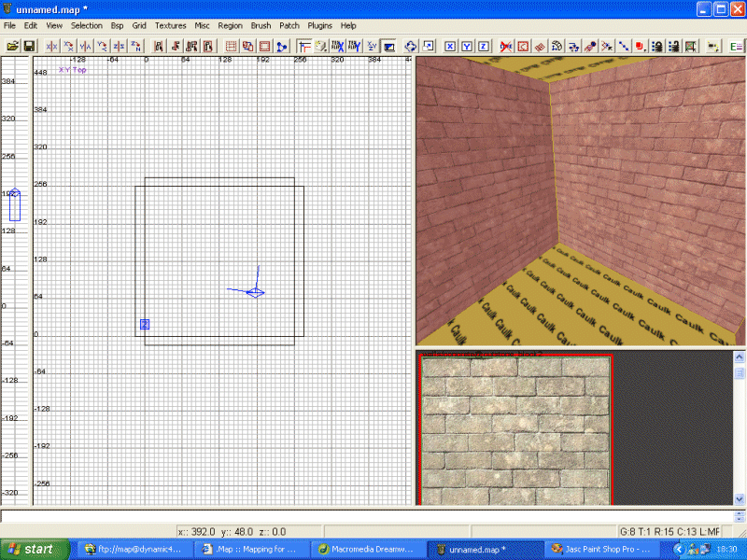Toggle the closed padlock lock icon
747x560 pixels.
657,46
